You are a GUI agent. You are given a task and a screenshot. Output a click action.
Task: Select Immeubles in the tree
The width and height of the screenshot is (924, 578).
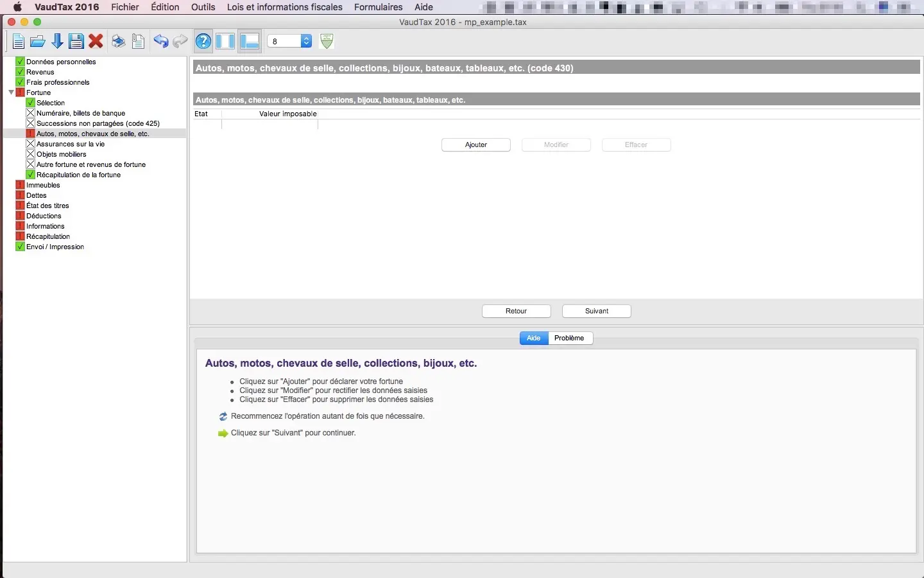pyautogui.click(x=43, y=185)
